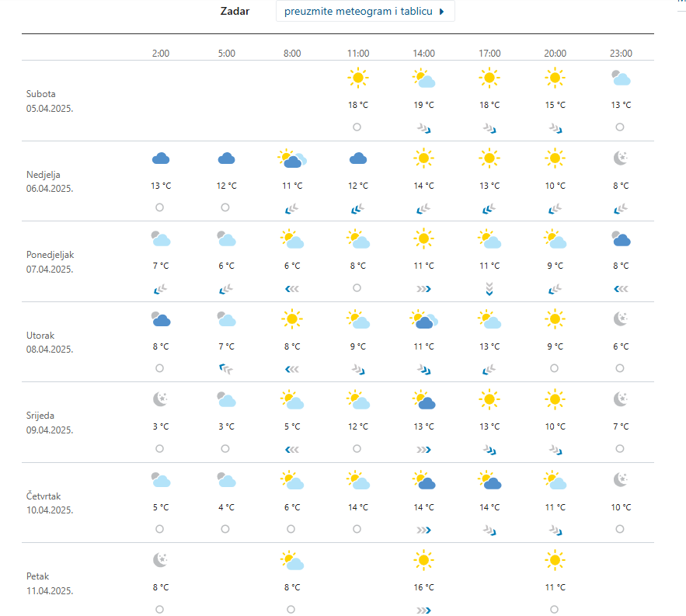The width and height of the screenshot is (686, 616).
Task: Select the weather icon for Utorak at 14:00
Action: [x=423, y=319]
